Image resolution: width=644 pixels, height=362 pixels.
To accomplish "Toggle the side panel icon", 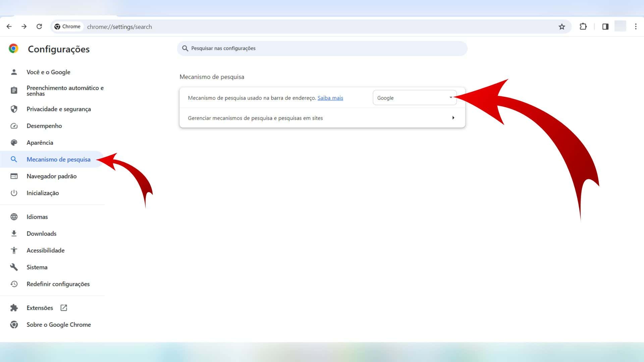I will coord(605,27).
